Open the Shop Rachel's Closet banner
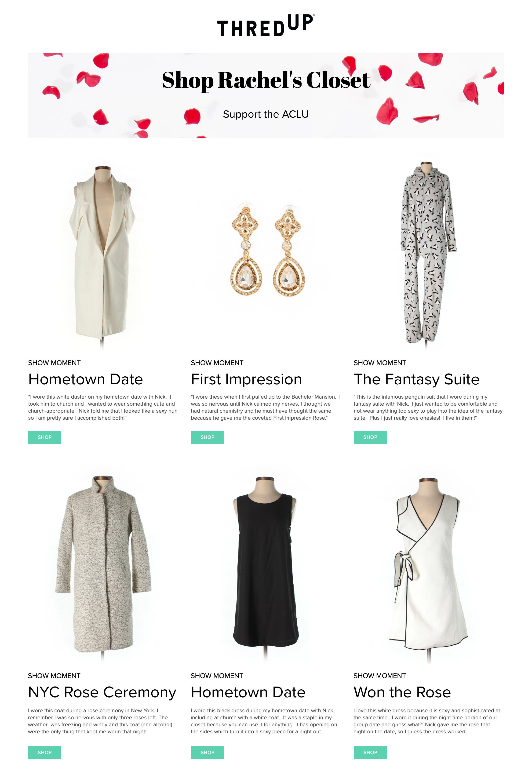 266,96
